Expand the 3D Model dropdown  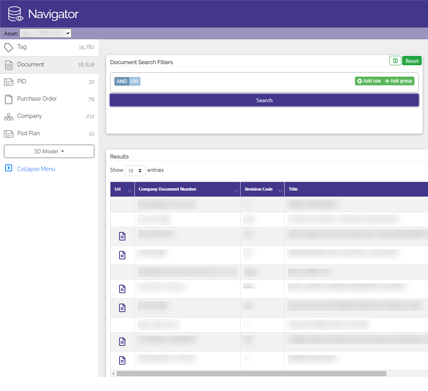(49, 151)
